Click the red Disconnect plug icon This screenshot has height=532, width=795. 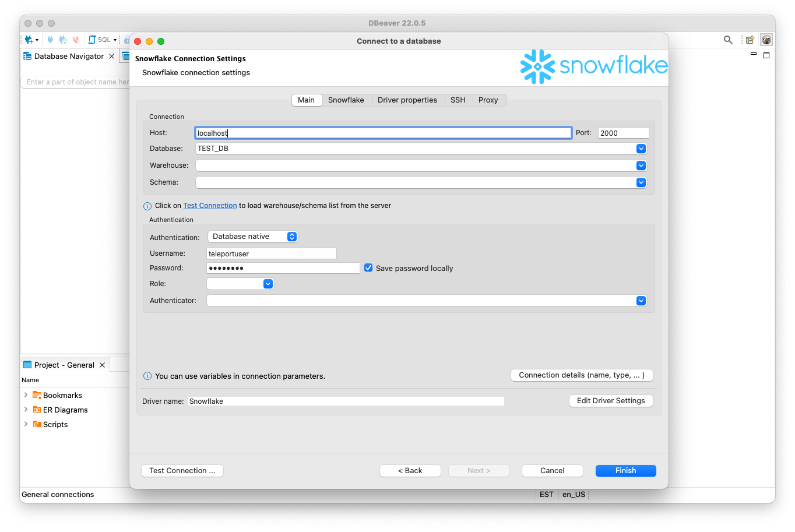(75, 40)
